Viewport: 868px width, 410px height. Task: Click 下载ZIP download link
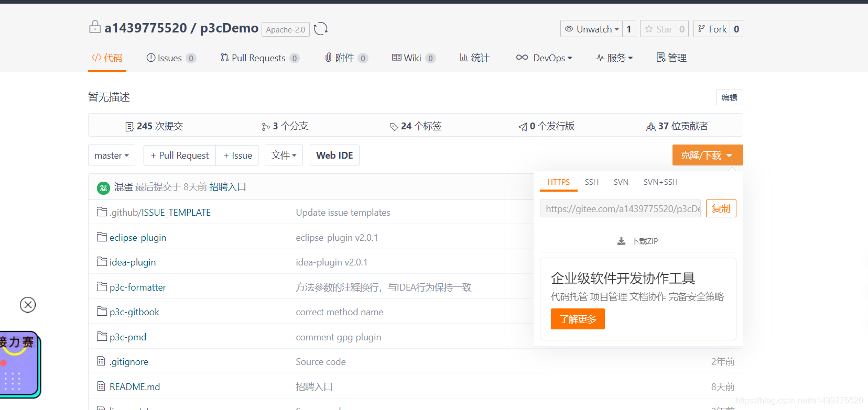638,241
